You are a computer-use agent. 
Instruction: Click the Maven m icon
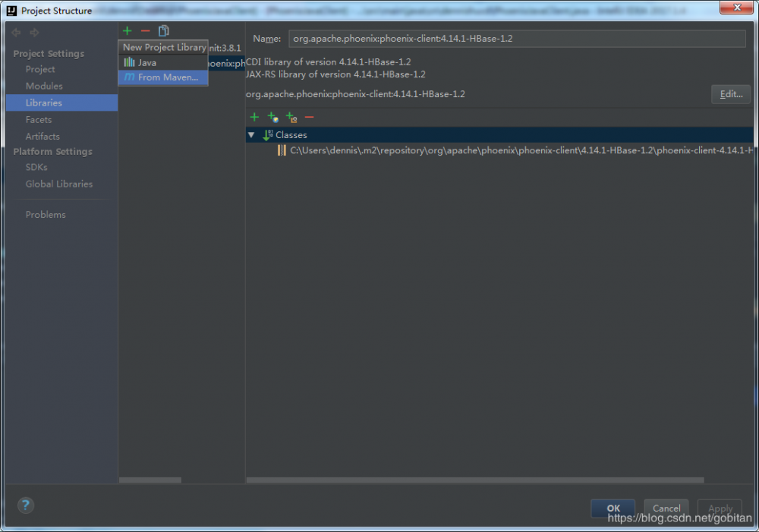click(129, 77)
